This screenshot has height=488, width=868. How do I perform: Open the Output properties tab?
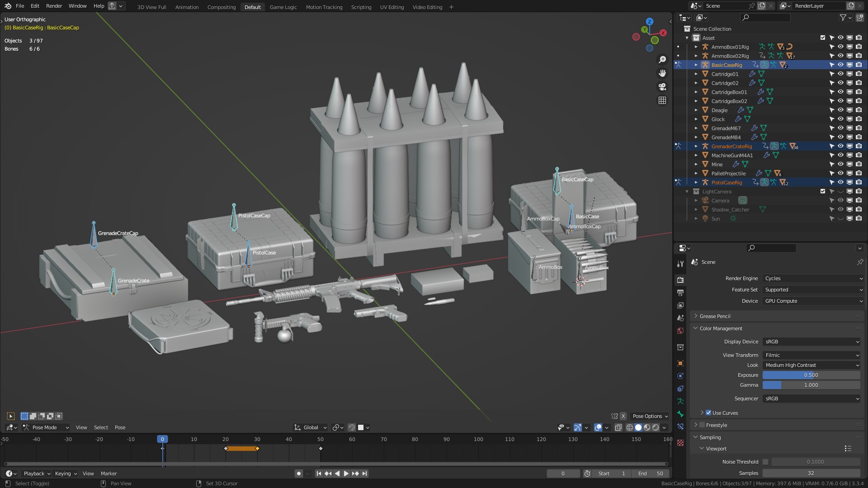point(680,293)
